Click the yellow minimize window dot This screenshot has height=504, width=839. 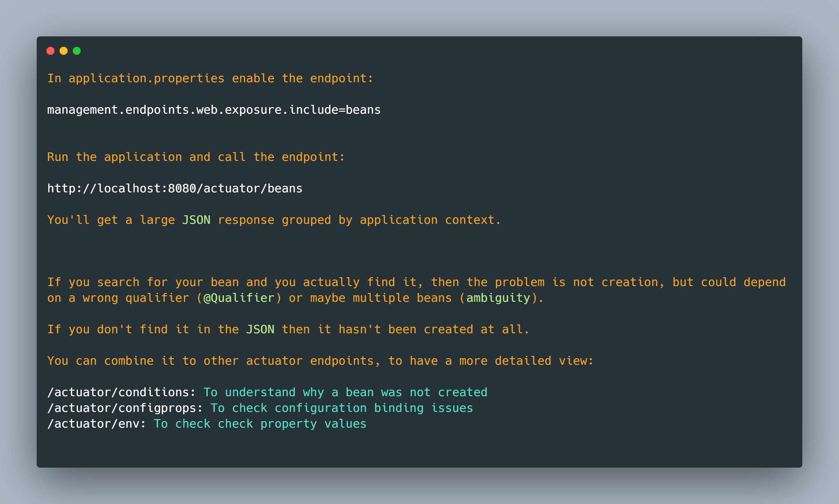tap(64, 51)
